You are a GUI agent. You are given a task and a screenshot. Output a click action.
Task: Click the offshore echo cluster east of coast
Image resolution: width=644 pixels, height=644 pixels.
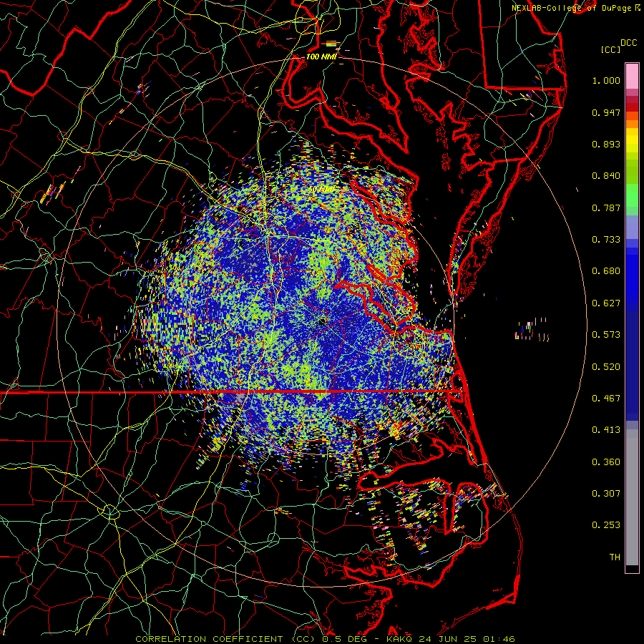coord(532,330)
